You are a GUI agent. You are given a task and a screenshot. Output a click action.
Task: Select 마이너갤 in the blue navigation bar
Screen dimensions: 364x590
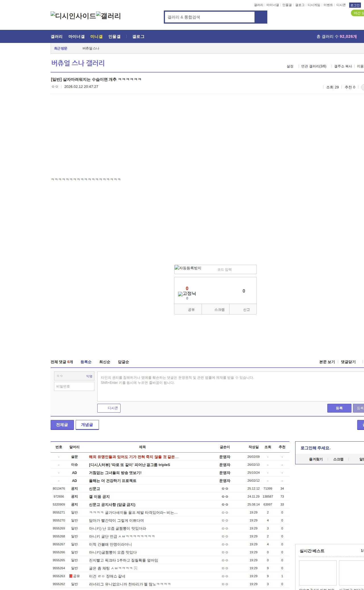[76, 36]
